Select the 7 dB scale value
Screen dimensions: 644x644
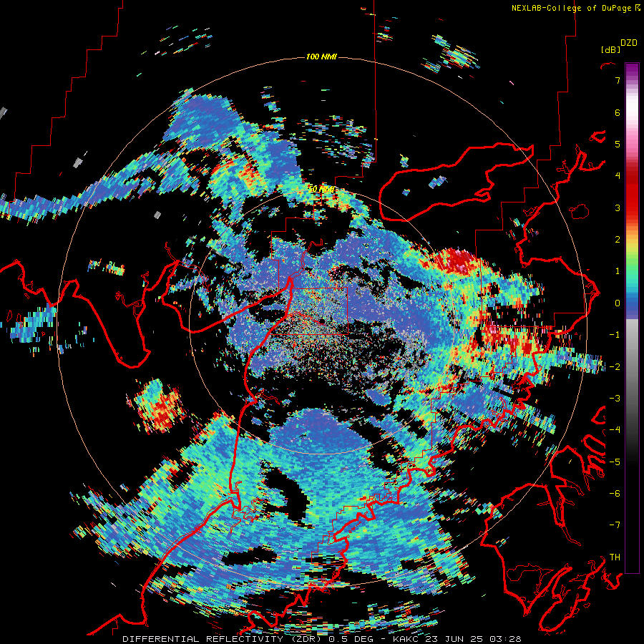point(618,80)
